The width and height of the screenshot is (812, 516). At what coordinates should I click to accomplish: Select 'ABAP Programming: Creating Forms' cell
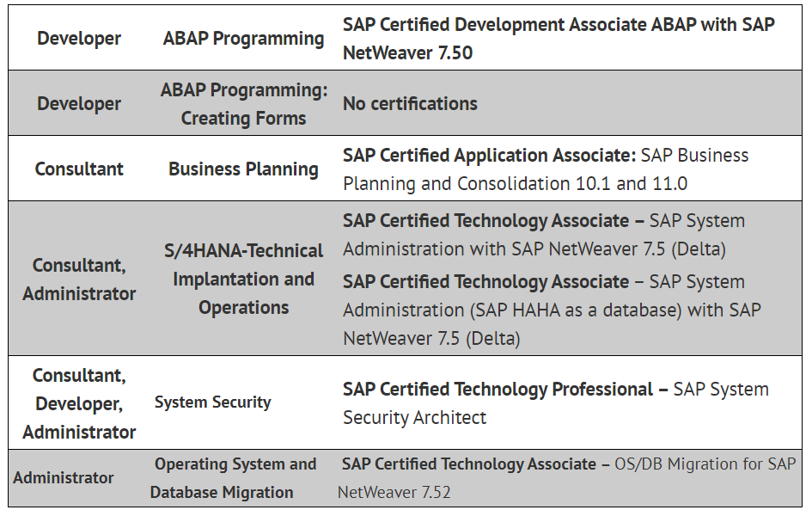(x=243, y=103)
